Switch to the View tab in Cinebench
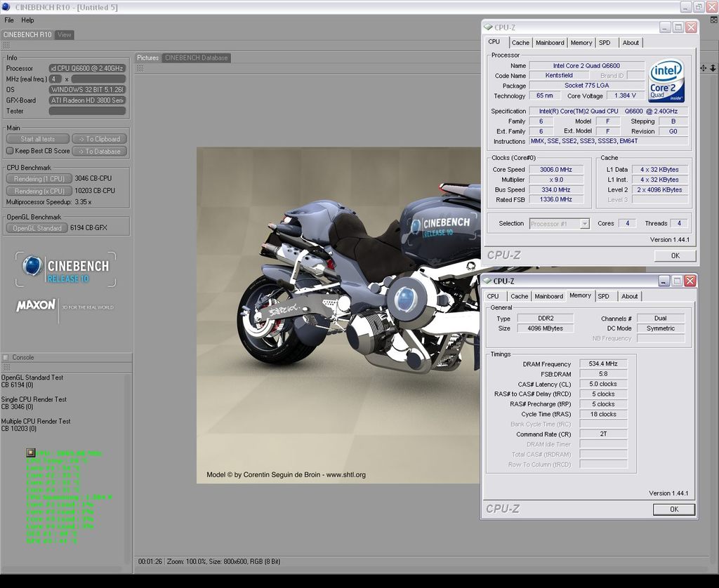 tap(65, 35)
